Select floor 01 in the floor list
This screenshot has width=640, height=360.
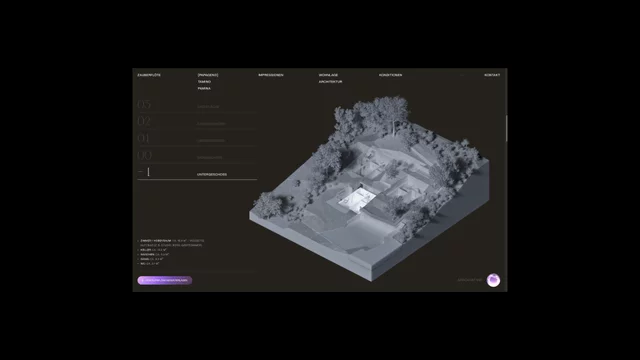coord(197,139)
